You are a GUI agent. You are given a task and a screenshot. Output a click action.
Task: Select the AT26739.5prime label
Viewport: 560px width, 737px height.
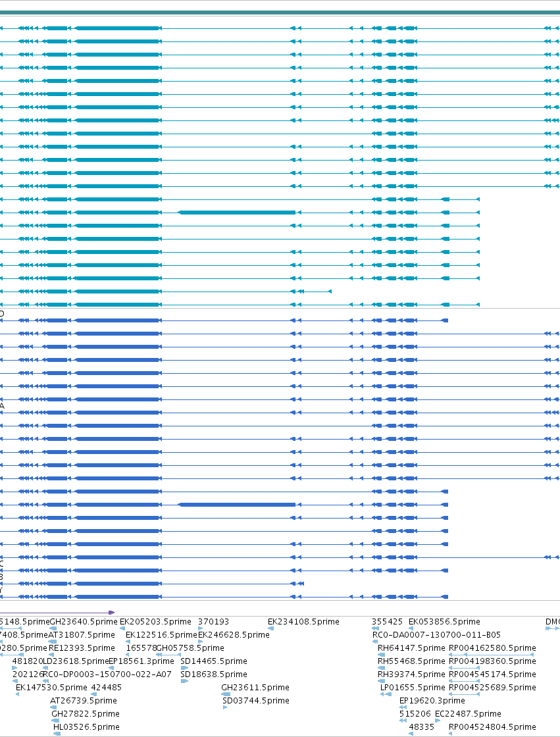[84, 700]
